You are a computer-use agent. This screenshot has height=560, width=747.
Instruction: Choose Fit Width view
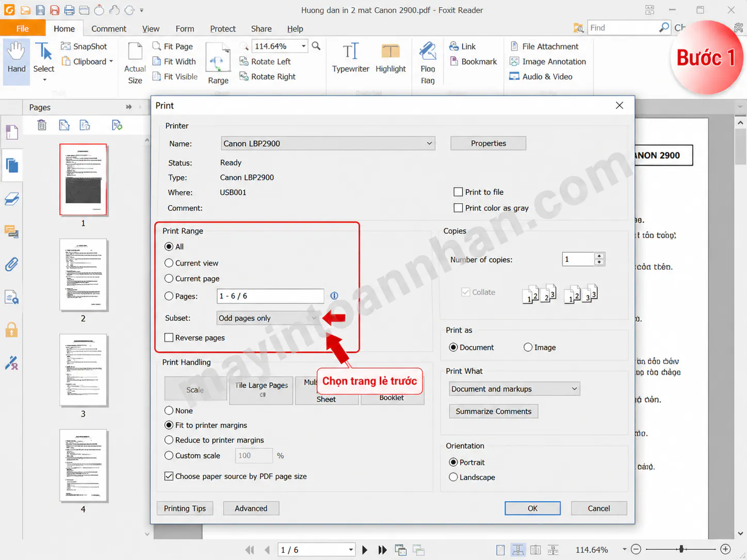[174, 61]
